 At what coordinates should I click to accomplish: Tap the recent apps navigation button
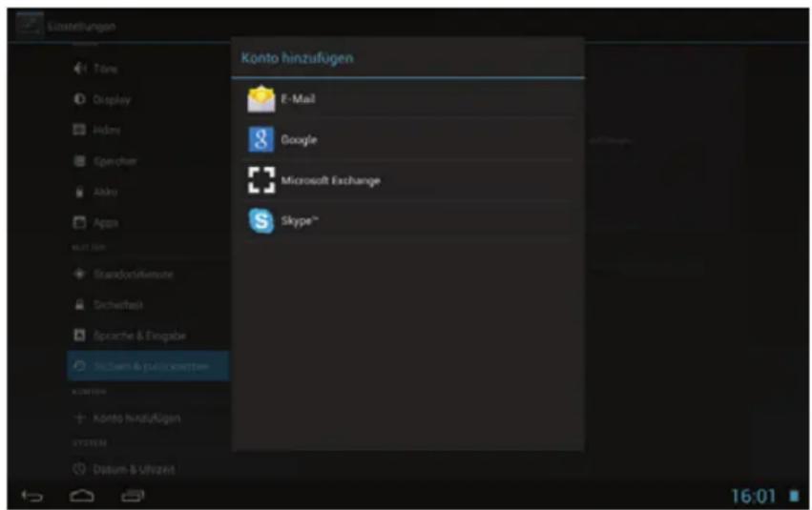(x=133, y=496)
